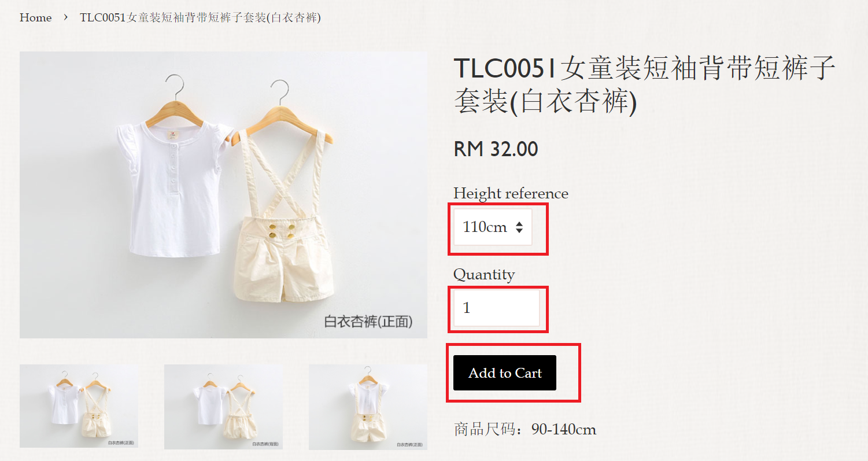Click the Quantity label
Viewport: 868px width, 461px height.
pos(483,274)
